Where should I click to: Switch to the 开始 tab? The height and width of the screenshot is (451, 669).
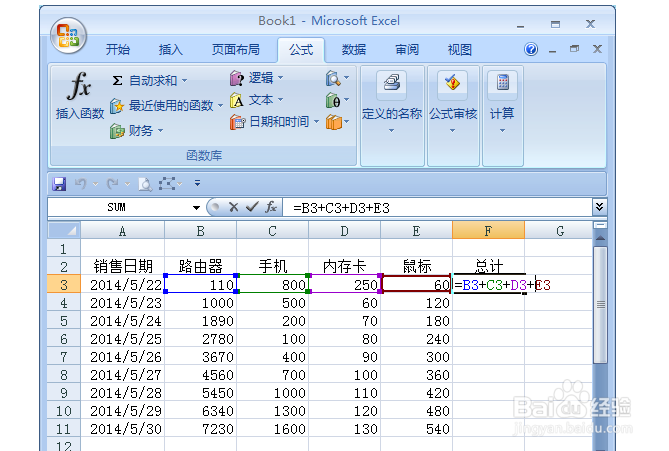coord(118,49)
